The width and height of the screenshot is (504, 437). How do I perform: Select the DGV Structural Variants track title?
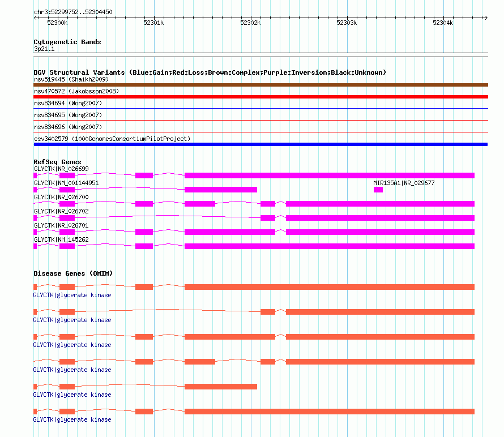coord(210,72)
